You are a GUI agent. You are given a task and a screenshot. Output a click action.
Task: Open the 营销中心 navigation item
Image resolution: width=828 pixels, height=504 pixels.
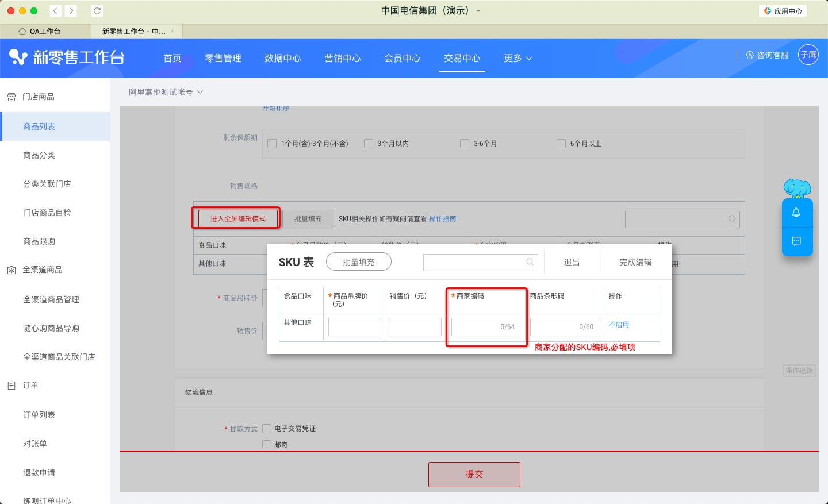(x=343, y=58)
